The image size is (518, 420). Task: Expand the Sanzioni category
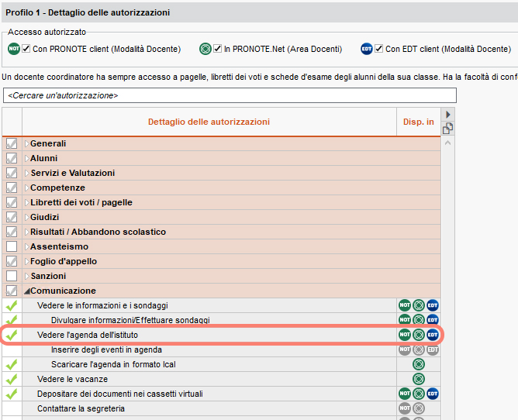(27, 276)
